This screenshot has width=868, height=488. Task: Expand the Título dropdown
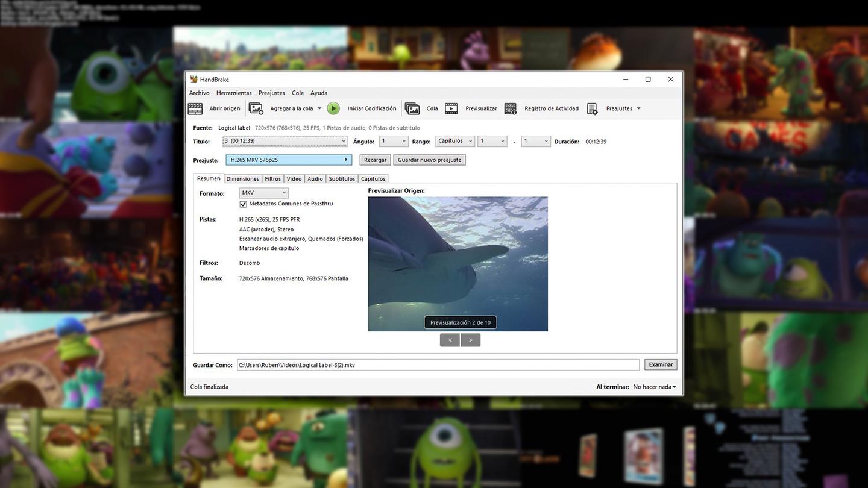point(285,141)
